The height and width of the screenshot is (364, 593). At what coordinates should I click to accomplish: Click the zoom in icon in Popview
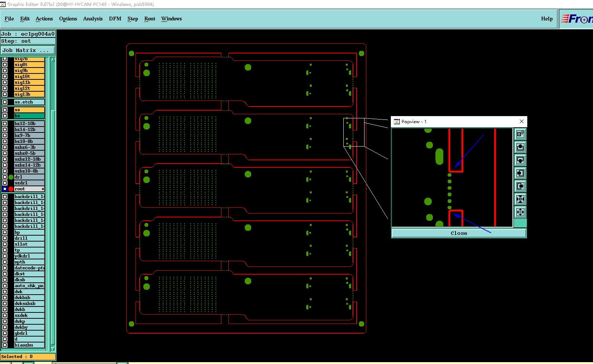point(520,199)
